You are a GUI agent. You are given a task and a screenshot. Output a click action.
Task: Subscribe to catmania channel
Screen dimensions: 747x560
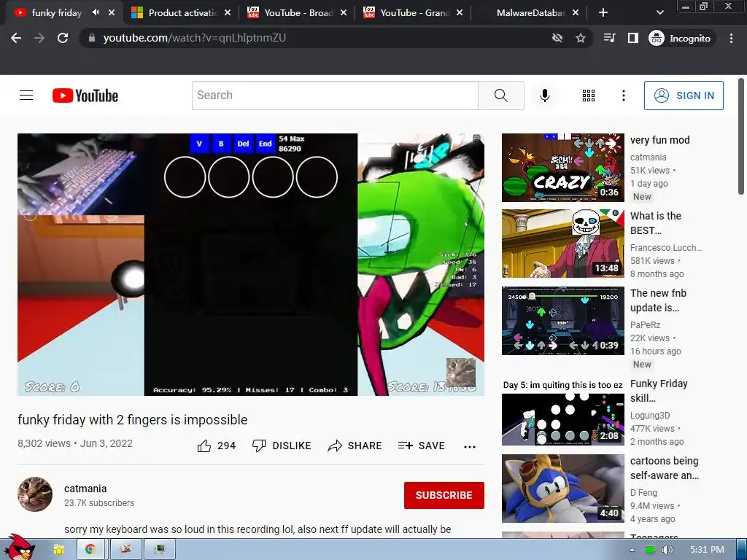(x=444, y=495)
